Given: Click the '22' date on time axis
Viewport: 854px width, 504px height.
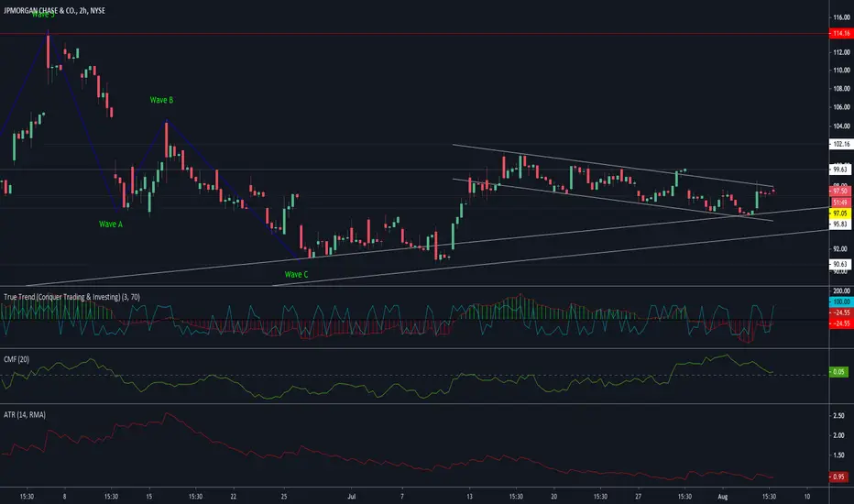Looking at the screenshot, I should [x=233, y=497].
